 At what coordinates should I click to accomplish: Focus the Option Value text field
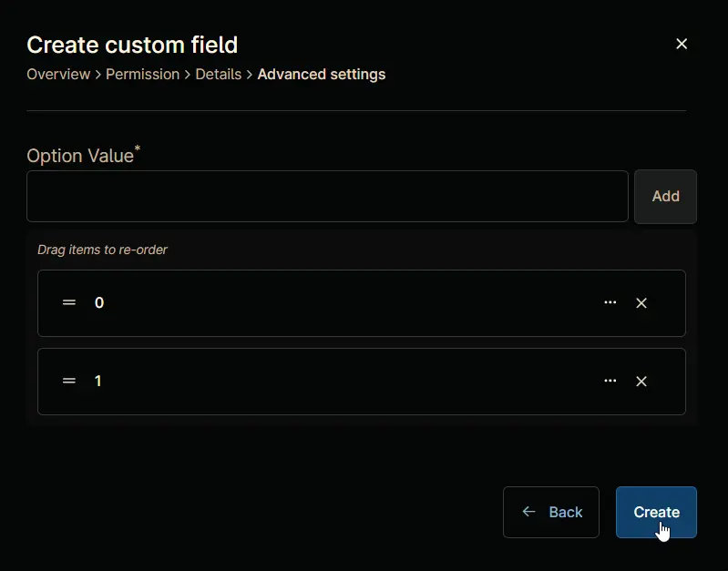(x=327, y=196)
